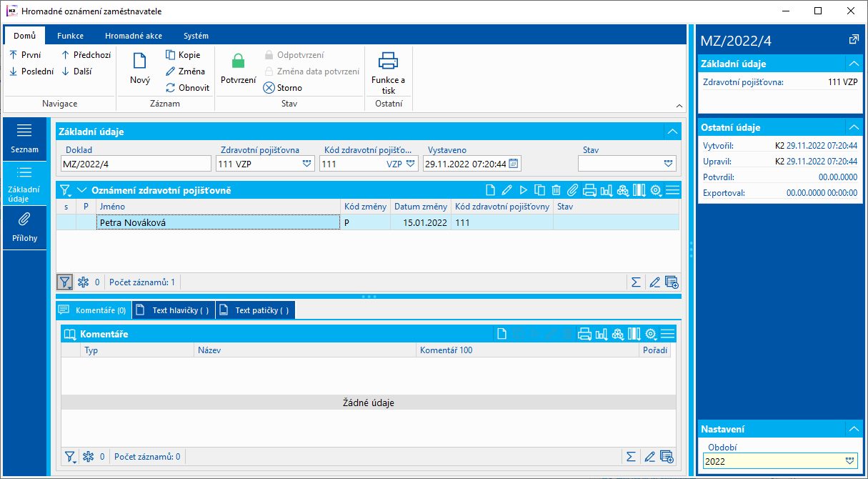Open the Text patičky tab
This screenshot has width=868, height=479.
[255, 310]
